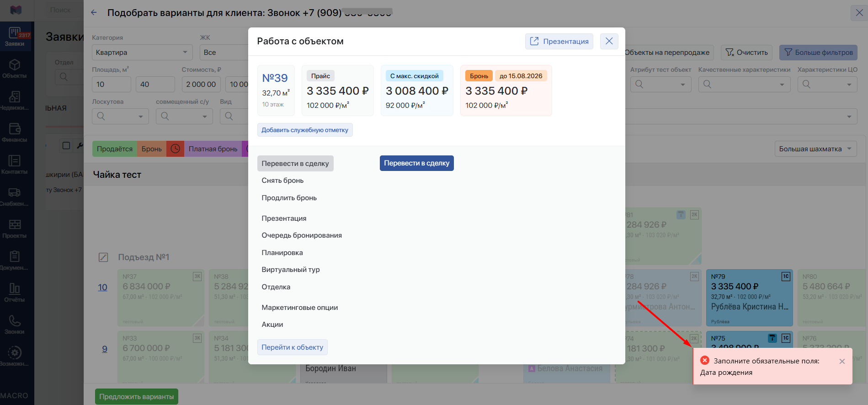The height and width of the screenshot is (405, 868).
Task: Select Акции menu item
Action: pos(272,325)
